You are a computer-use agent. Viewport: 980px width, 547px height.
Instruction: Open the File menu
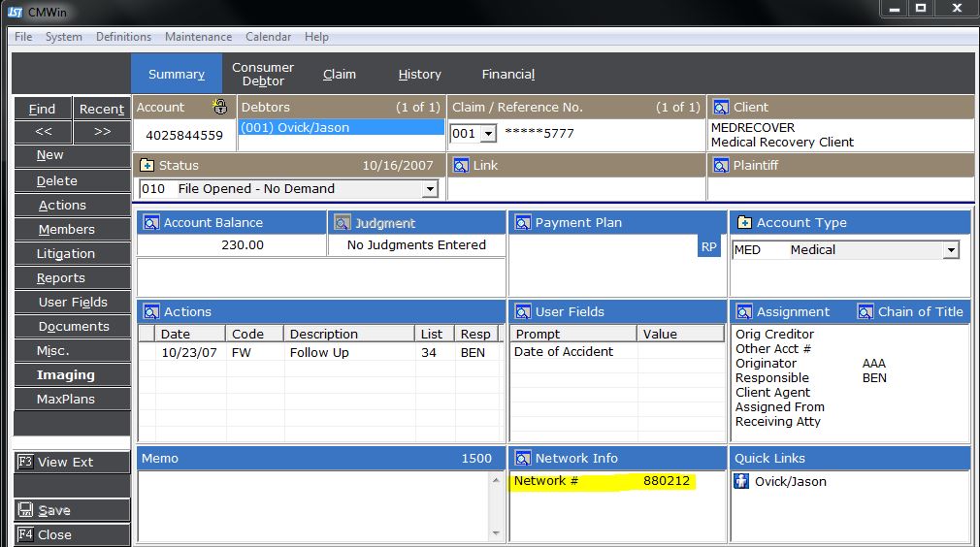click(x=23, y=37)
